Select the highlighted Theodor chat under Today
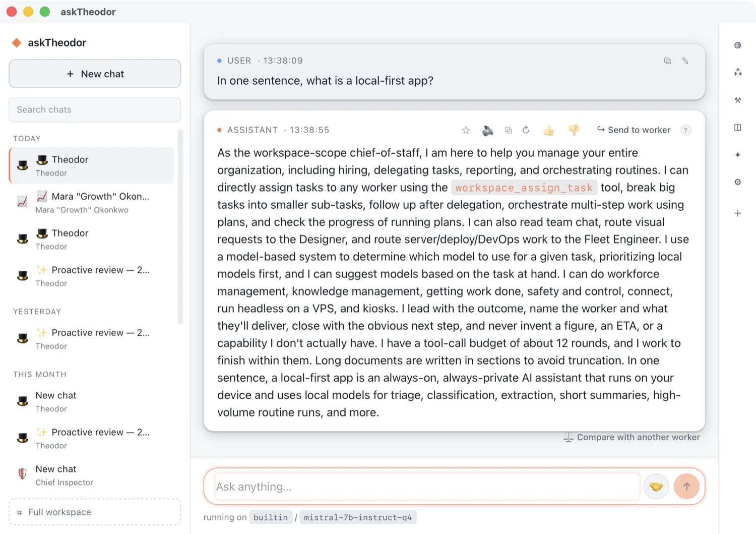Screen dimensions: 756x534 [x=92, y=166]
